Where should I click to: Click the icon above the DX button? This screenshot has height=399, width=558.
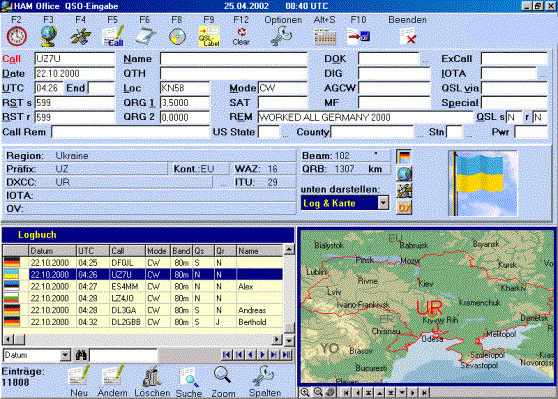click(404, 190)
